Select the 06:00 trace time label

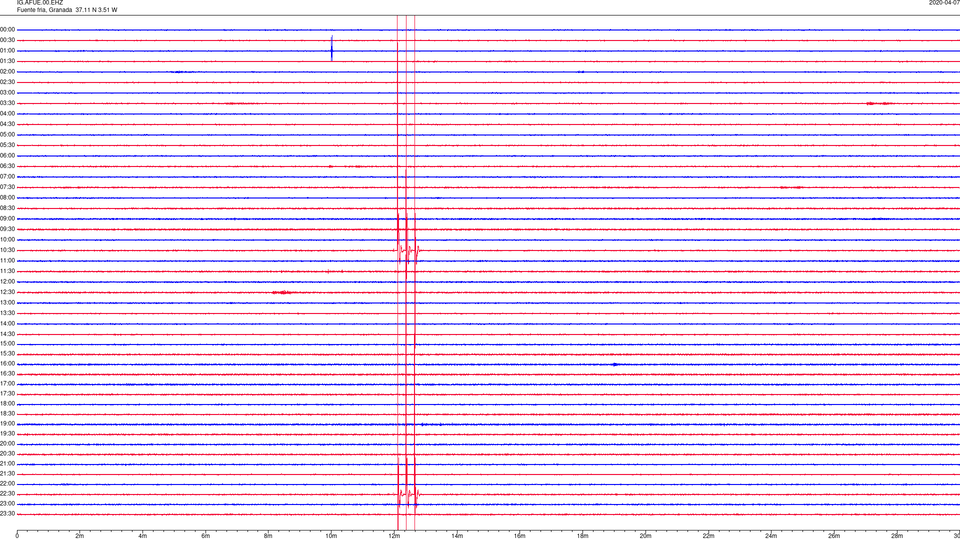pyautogui.click(x=7, y=156)
